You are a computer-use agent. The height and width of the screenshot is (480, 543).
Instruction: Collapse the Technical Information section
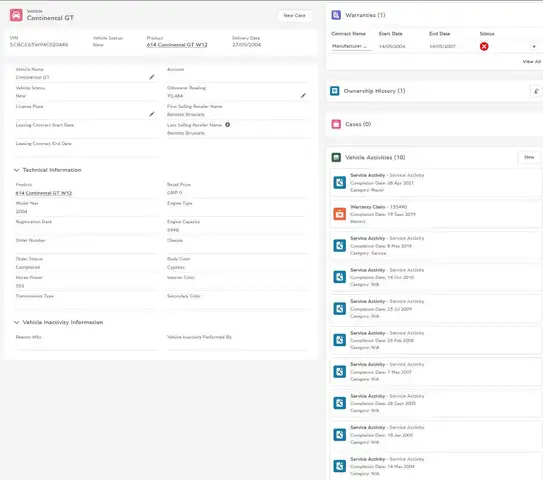[16, 170]
